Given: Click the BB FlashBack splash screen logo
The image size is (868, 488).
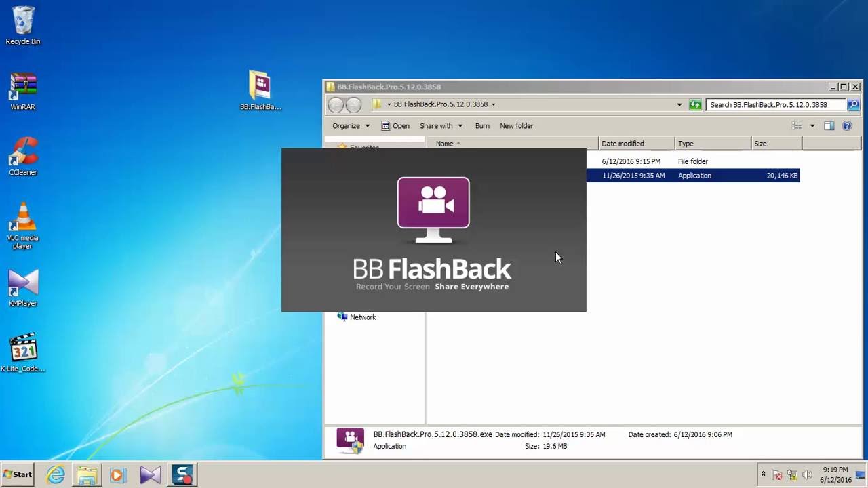Looking at the screenshot, I should point(433,210).
